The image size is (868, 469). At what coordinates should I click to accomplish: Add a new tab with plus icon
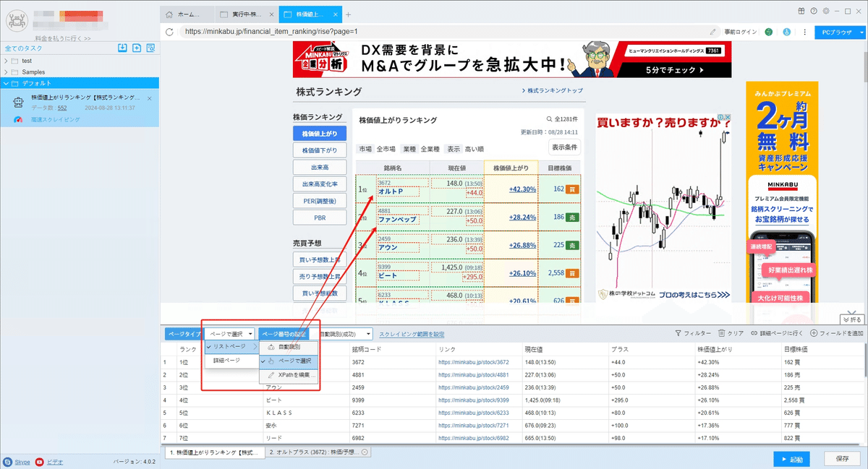coord(348,14)
